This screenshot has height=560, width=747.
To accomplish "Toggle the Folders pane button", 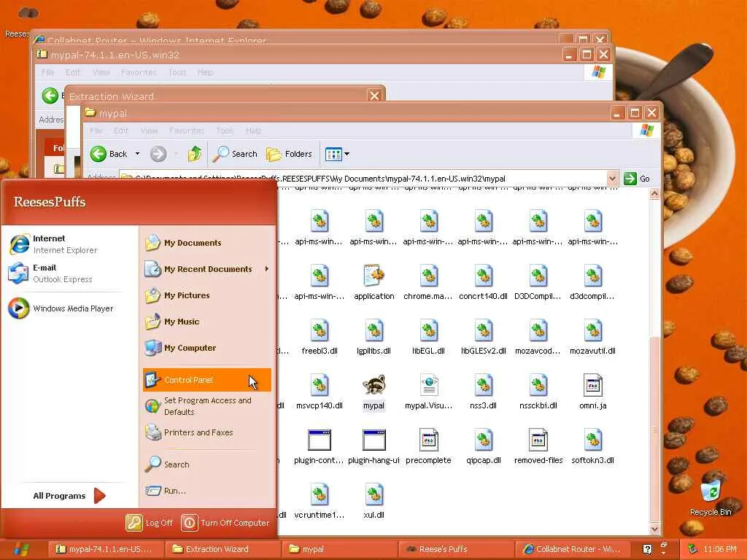I will click(289, 154).
